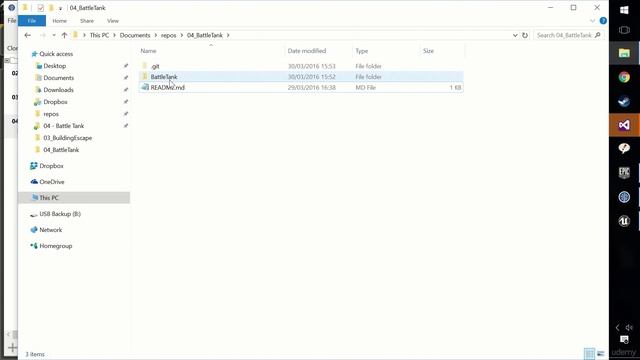
Task: Select OneDrive in navigation pane
Action: pos(52,182)
